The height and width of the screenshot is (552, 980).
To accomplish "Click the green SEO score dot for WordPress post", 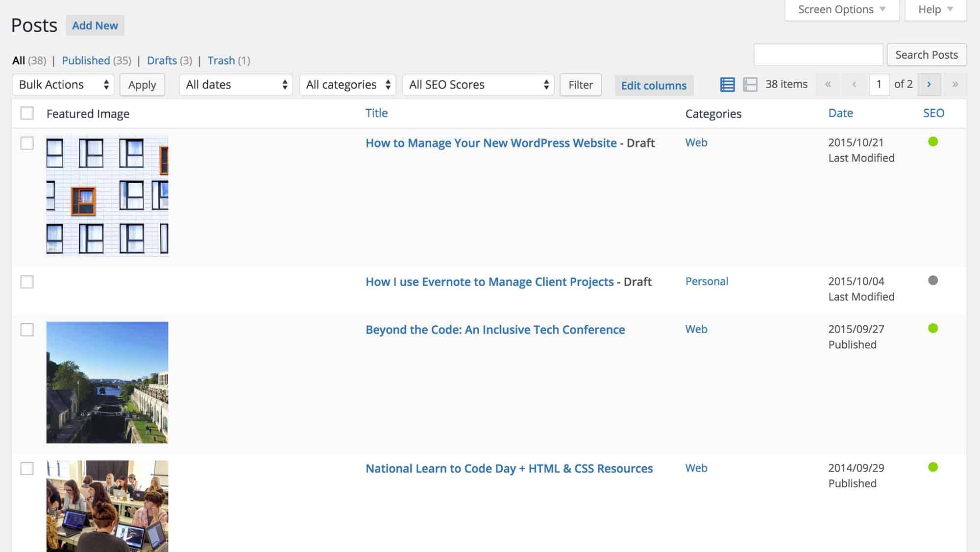I will click(x=933, y=142).
